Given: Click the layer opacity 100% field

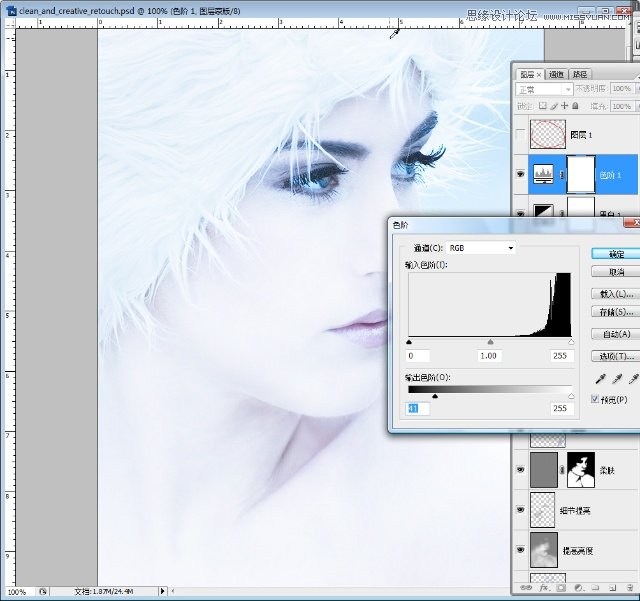Looking at the screenshot, I should coord(622,89).
